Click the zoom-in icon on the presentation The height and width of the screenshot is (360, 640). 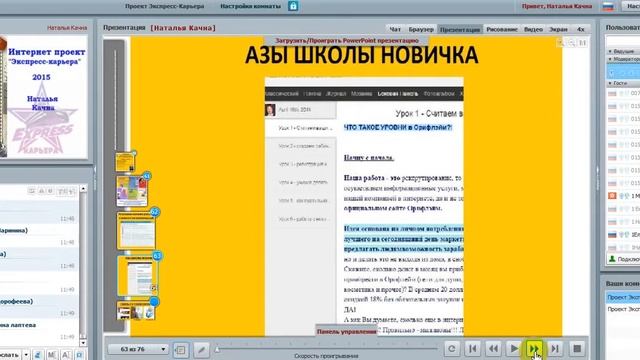coord(561,42)
